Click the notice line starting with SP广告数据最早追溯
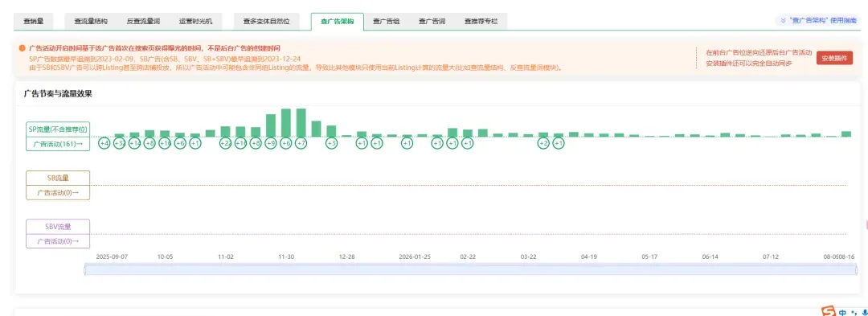 point(165,58)
